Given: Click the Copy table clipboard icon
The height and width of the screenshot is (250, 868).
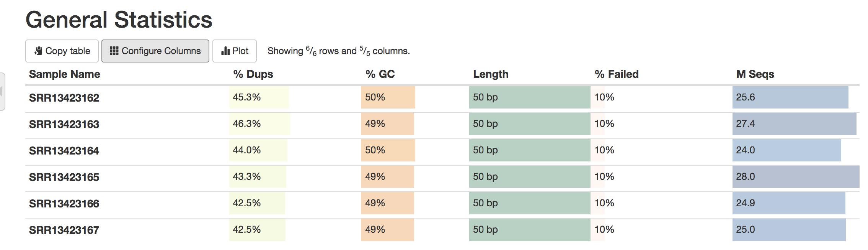Looking at the screenshot, I should click(38, 51).
